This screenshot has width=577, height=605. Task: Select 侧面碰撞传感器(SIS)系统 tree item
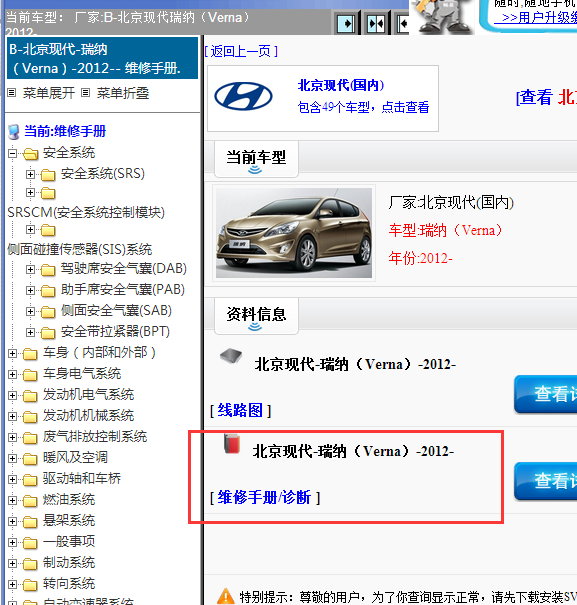(80, 249)
